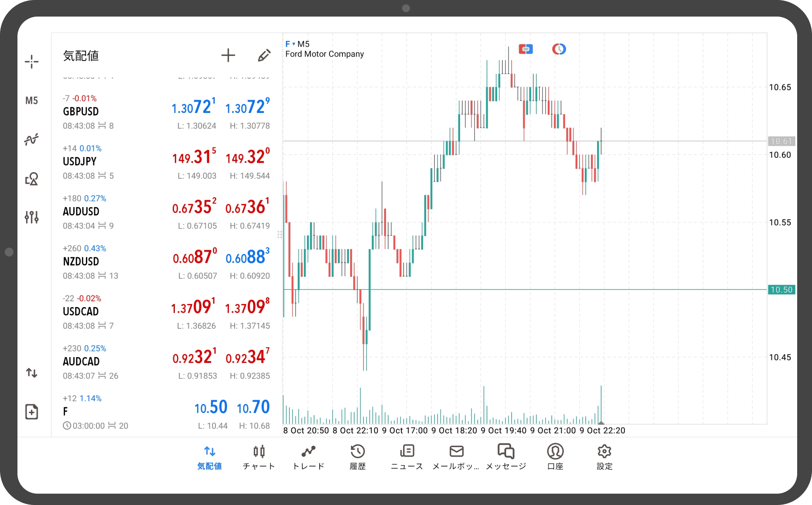Select the USDJPY quote row

click(166, 162)
